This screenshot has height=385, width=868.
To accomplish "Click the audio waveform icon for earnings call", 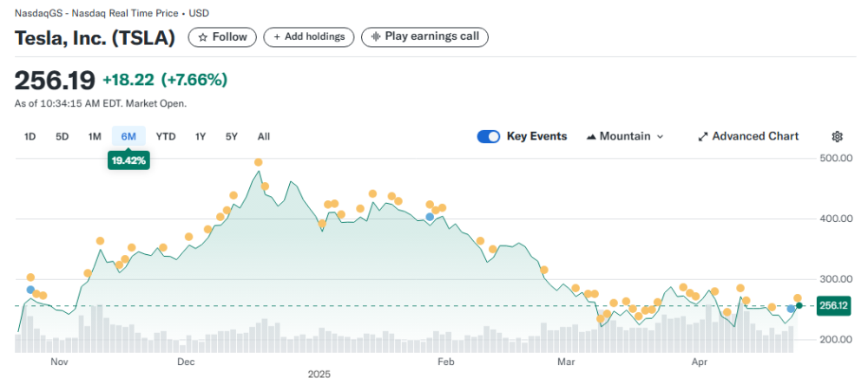I will [375, 36].
